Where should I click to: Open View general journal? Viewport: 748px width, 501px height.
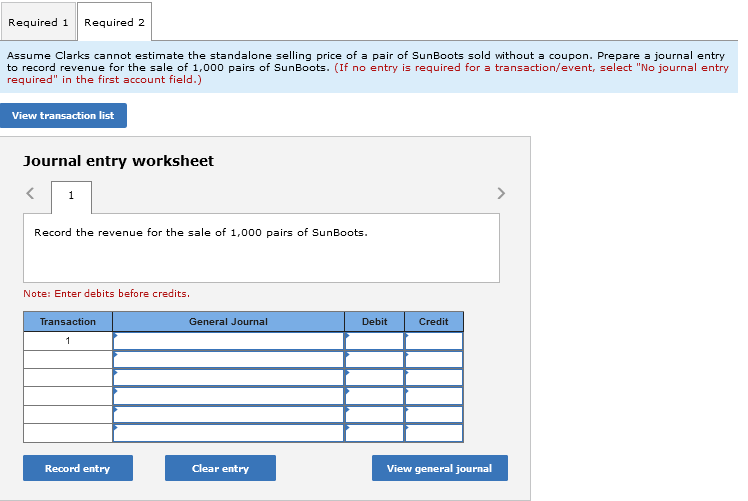click(x=440, y=468)
